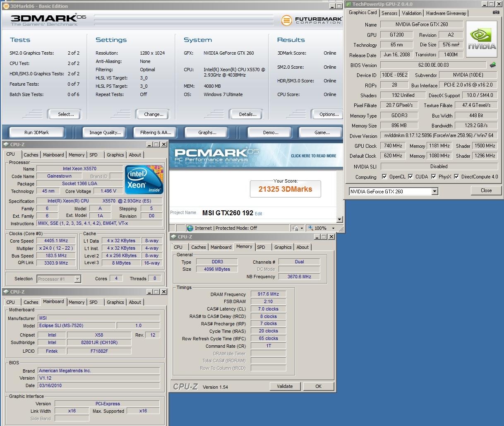
Task: Open the security icon dropdown arrow in browser
Action: (x=301, y=228)
